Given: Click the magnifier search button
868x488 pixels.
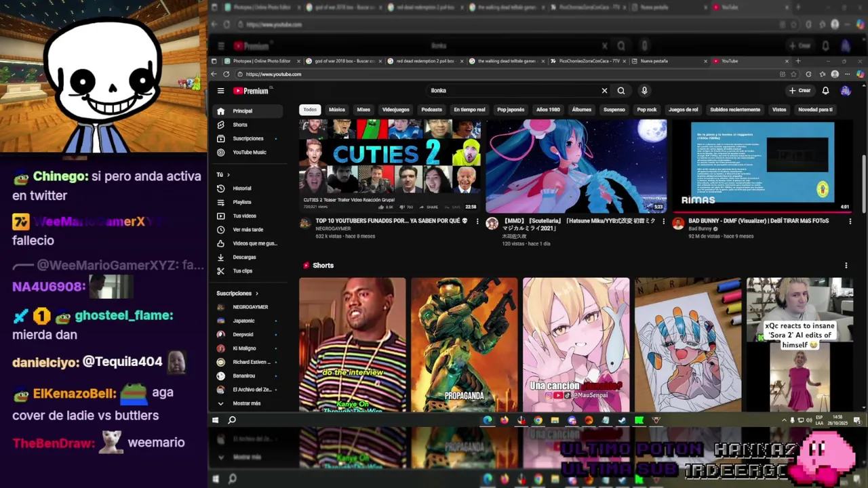Looking at the screenshot, I should [621, 91].
